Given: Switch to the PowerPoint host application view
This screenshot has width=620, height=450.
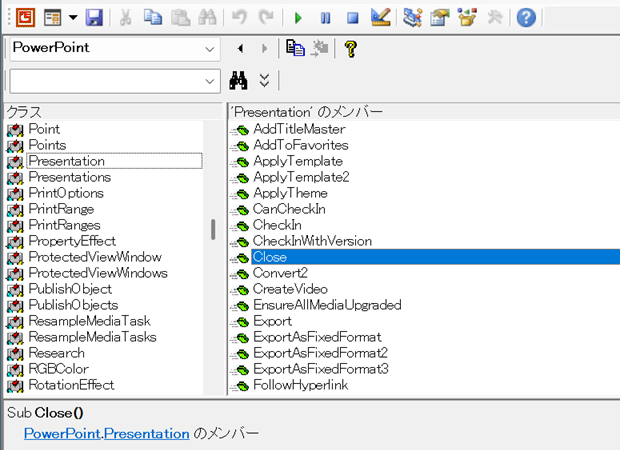Looking at the screenshot, I should click(25, 17).
